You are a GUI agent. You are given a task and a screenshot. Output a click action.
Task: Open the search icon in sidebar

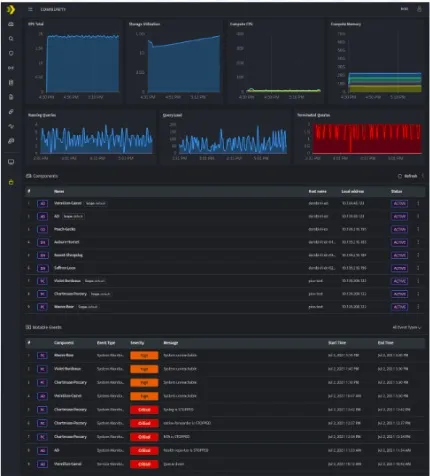(x=11, y=39)
